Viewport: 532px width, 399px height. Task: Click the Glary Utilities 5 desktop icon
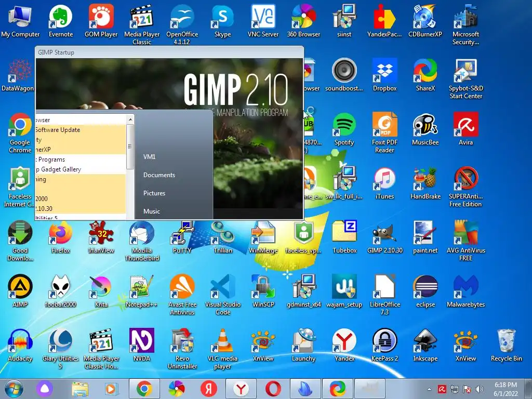coord(61,349)
